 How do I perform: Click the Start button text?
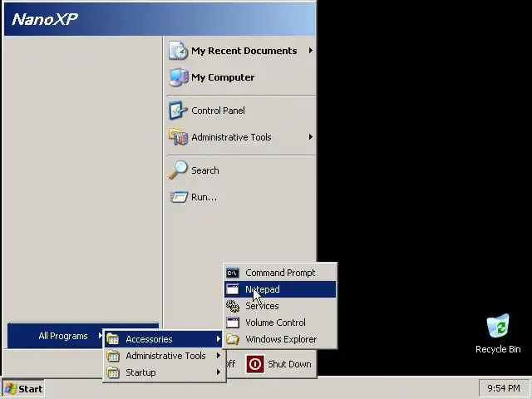pos(30,389)
